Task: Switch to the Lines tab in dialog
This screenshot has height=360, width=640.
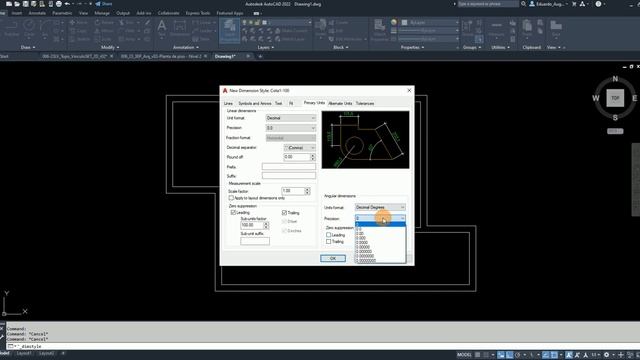Action: pos(228,103)
